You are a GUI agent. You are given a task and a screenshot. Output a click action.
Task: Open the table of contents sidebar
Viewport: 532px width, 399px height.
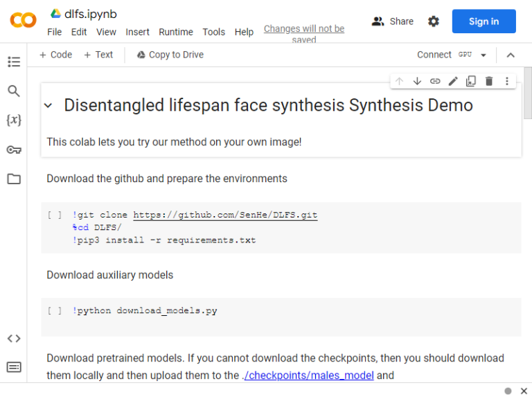(14, 62)
